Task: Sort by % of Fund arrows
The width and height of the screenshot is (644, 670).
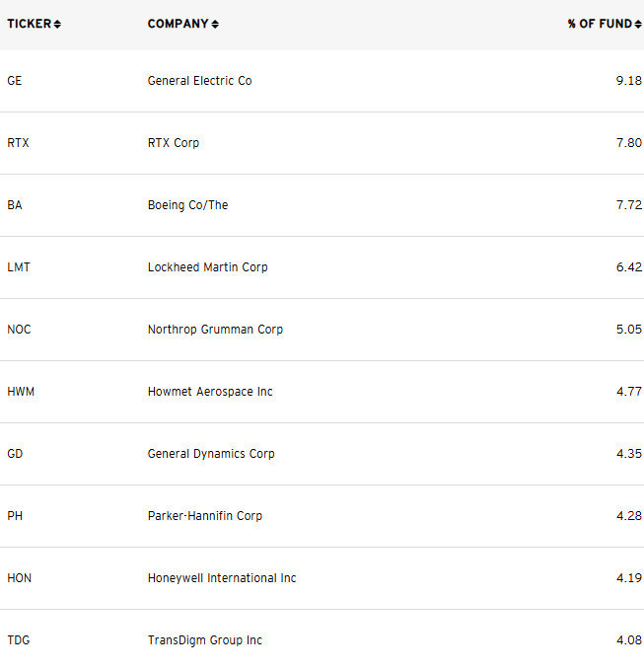Action: [x=638, y=25]
